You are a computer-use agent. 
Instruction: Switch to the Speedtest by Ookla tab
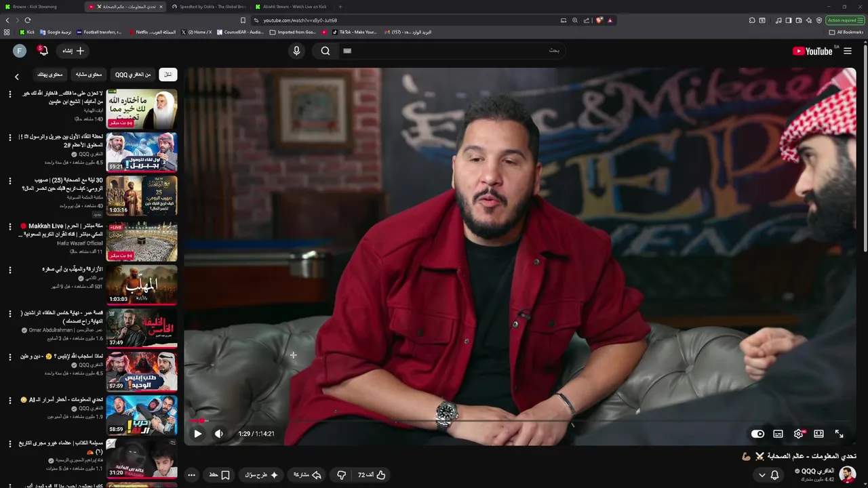208,7
